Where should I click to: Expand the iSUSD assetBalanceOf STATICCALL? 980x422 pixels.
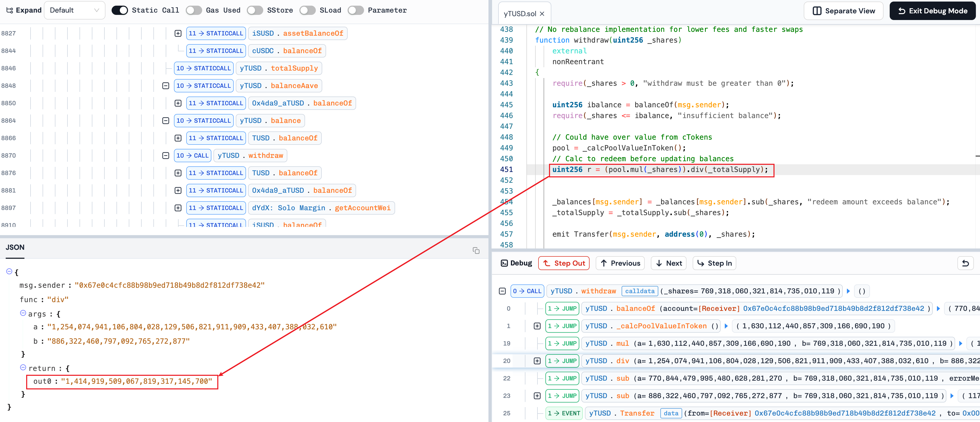tap(178, 33)
